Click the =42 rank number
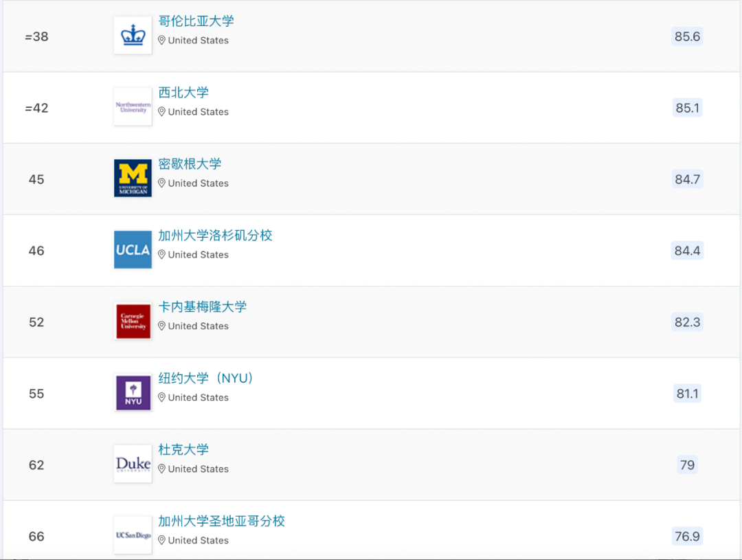742x560 pixels. 36,109
